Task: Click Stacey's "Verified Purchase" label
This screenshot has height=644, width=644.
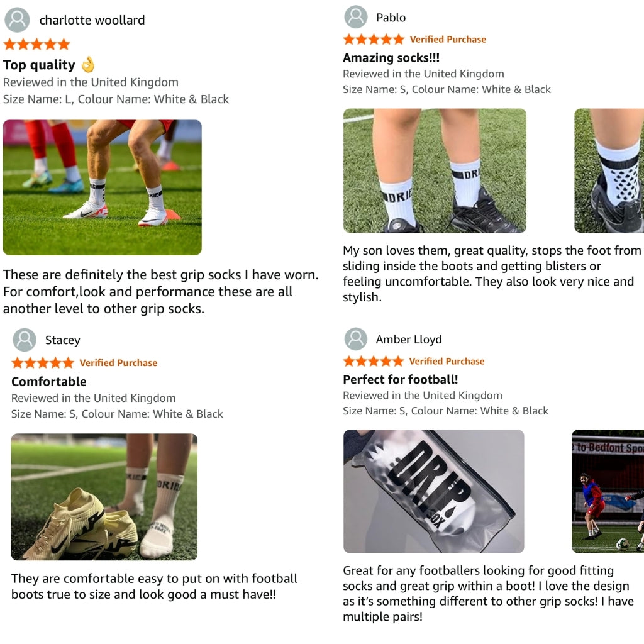Action: pos(118,363)
